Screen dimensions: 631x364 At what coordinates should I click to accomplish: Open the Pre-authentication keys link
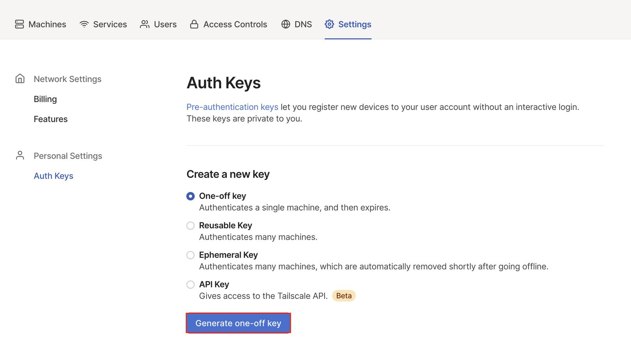pyautogui.click(x=232, y=107)
